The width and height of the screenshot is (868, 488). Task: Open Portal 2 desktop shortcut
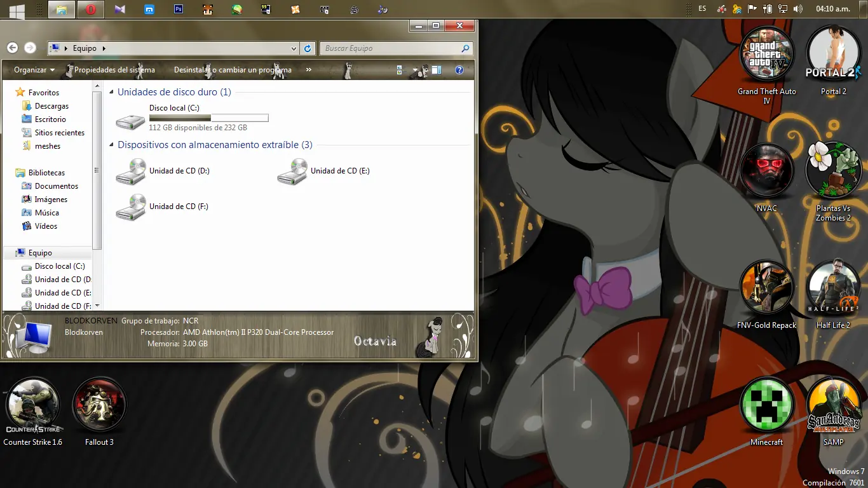pyautogui.click(x=833, y=62)
